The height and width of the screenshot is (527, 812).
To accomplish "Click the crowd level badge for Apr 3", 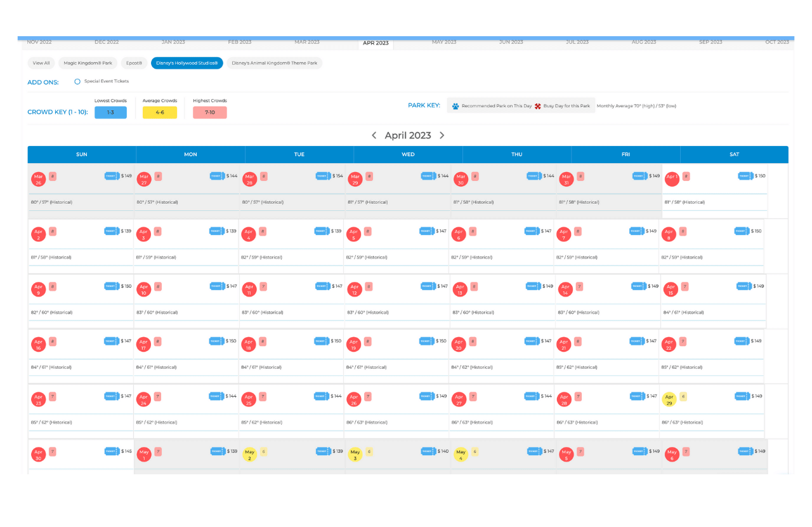I will (x=157, y=231).
